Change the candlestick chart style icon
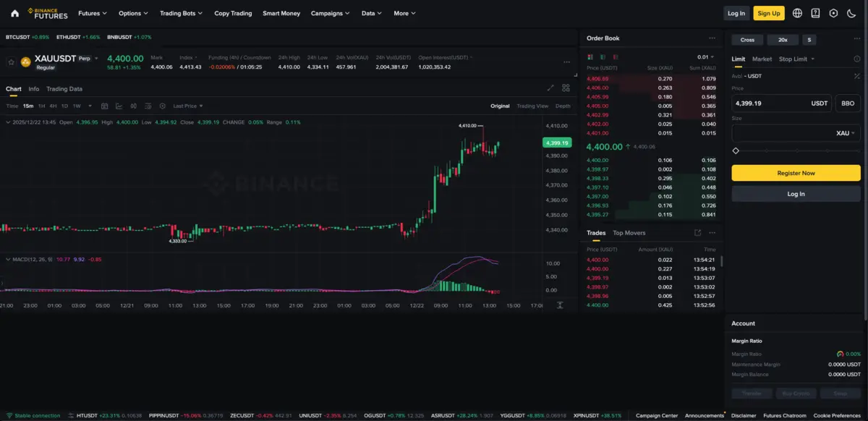868x421 pixels. pyautogui.click(x=133, y=106)
